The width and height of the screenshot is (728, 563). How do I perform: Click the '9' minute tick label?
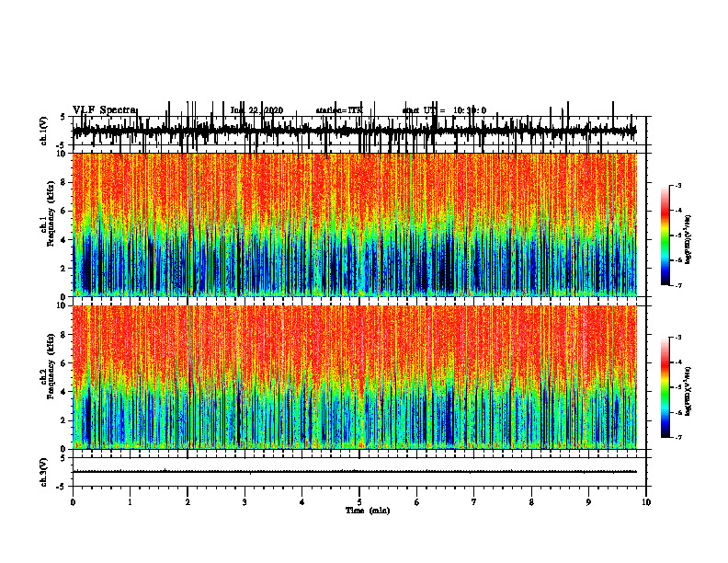click(588, 502)
